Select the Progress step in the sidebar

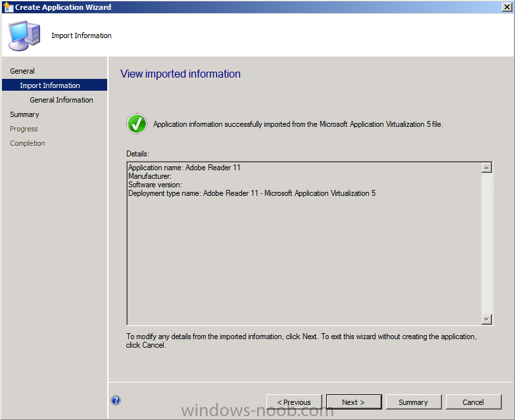24,129
